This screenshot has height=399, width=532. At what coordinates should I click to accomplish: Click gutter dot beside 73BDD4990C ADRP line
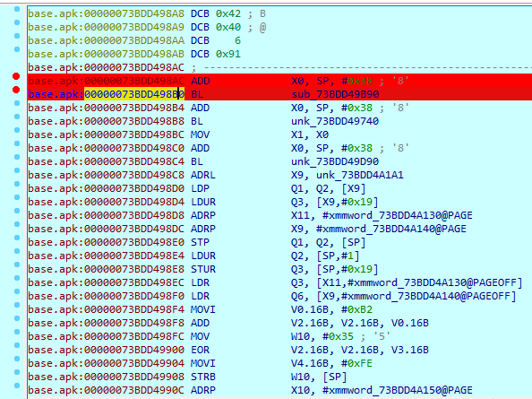coord(17,386)
